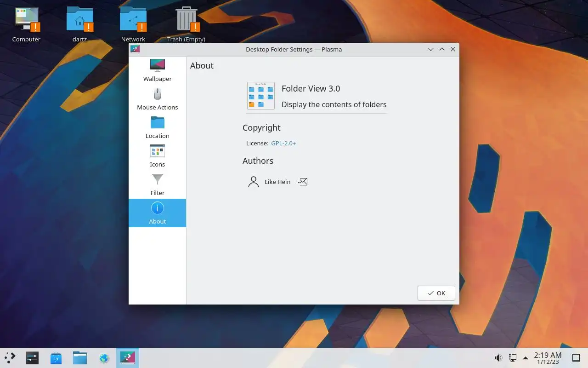This screenshot has width=588, height=368.
Task: Click the Folder View application icon
Action: 261,96
